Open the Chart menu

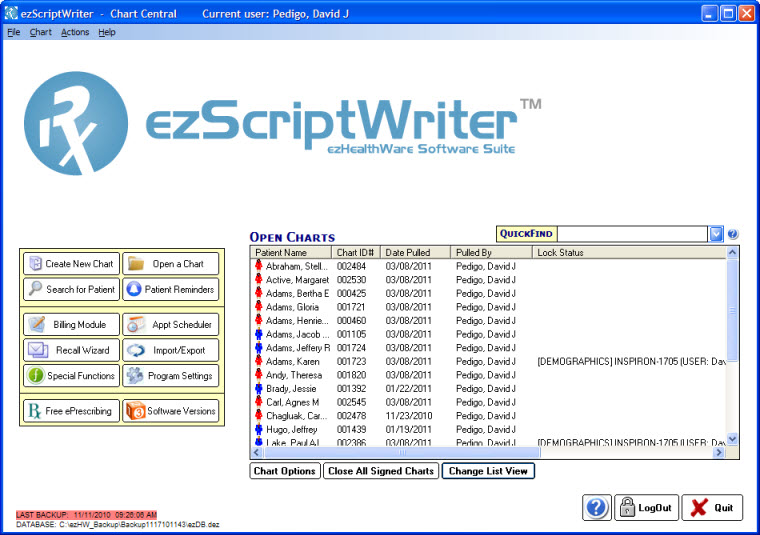[40, 32]
